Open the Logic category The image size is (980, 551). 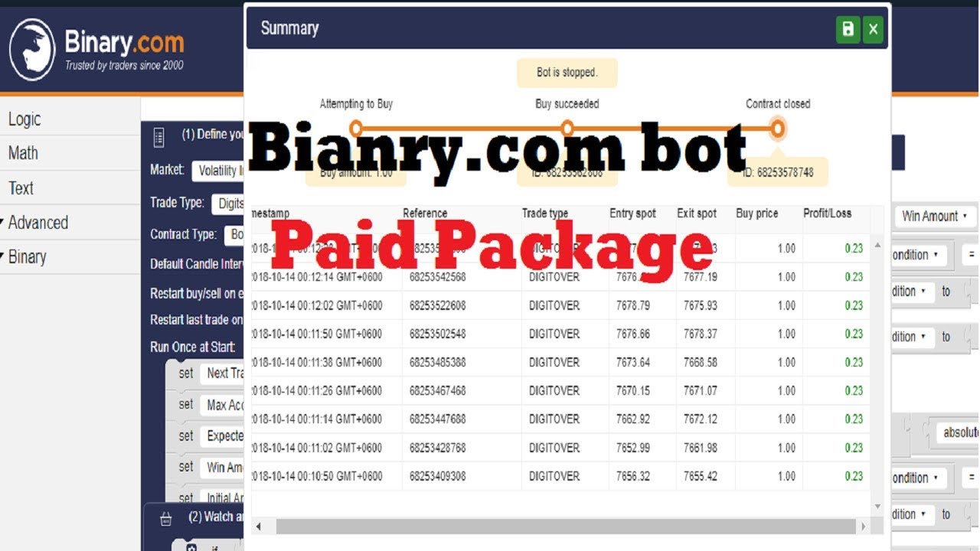click(24, 119)
